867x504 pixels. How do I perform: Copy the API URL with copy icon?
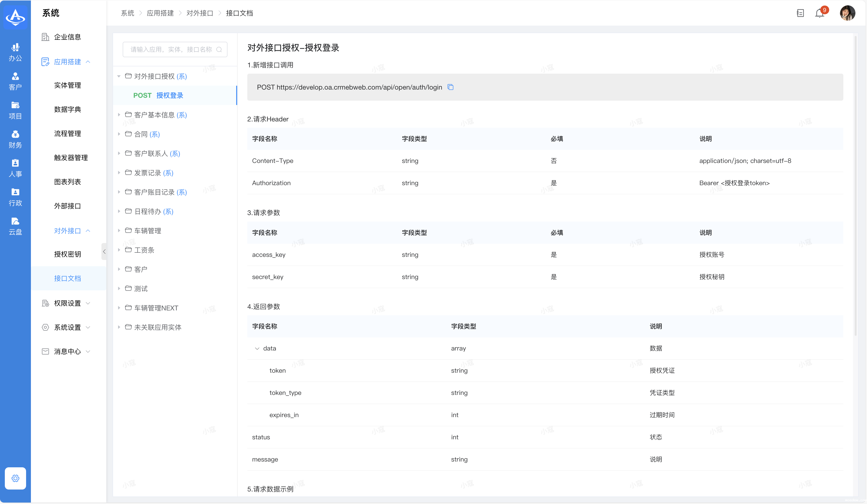pyautogui.click(x=450, y=87)
